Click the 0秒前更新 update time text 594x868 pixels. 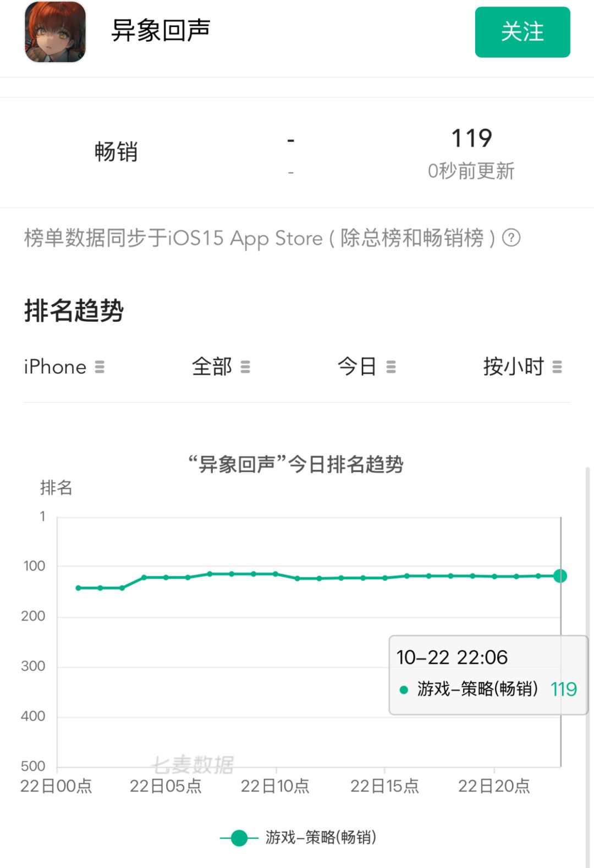[471, 171]
